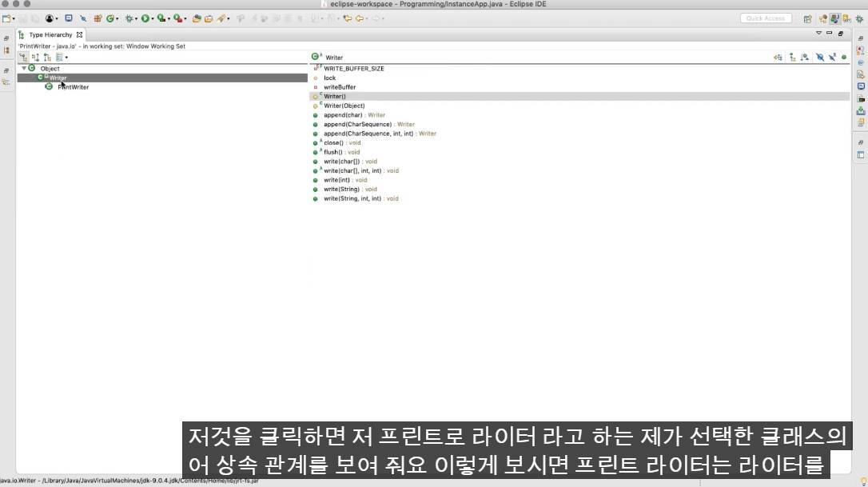Select the WRITE_BUFFER_SIZE field

354,69
